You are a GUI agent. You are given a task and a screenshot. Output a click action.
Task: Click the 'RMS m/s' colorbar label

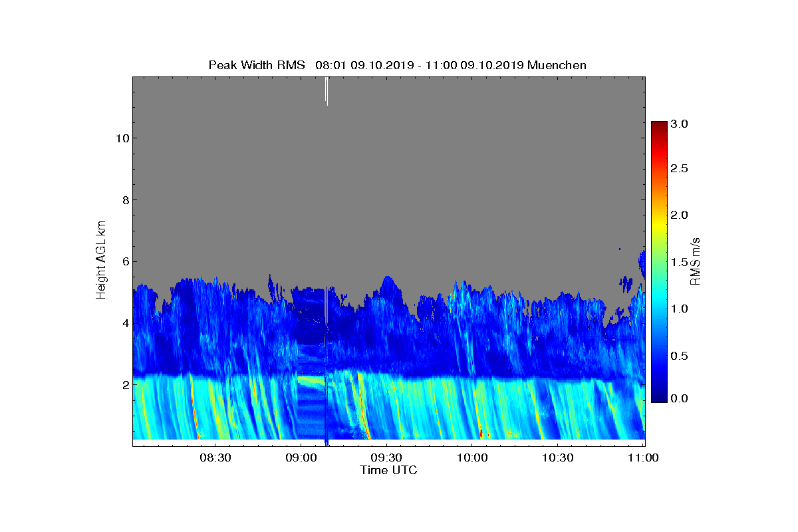coord(696,261)
